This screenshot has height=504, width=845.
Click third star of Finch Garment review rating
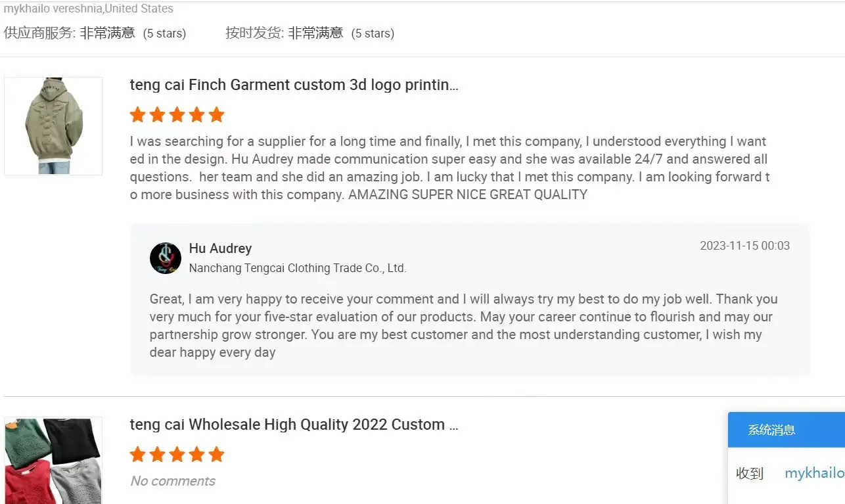pos(177,115)
